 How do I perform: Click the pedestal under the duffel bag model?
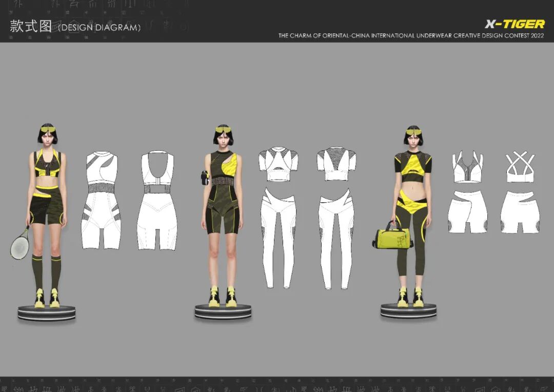click(409, 311)
